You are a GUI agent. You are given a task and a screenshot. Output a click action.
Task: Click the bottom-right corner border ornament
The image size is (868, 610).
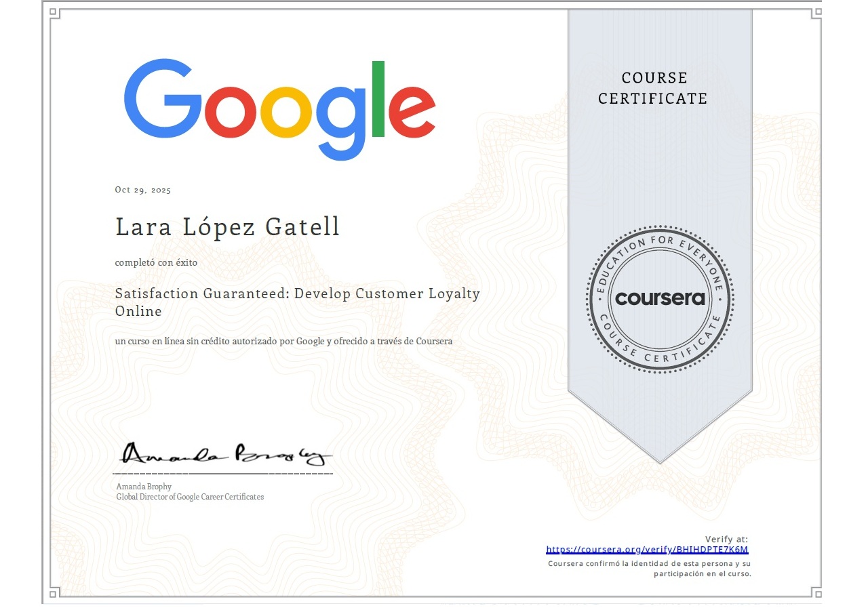(x=812, y=593)
